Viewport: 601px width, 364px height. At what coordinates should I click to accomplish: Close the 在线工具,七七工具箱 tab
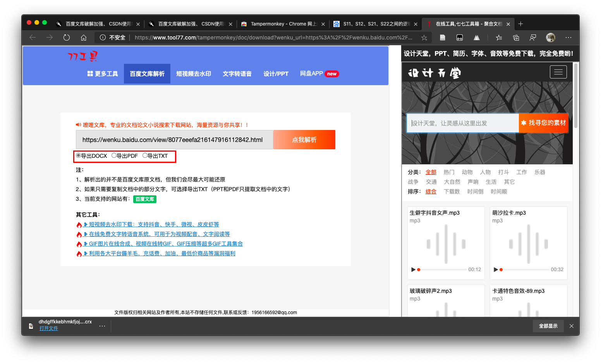tap(508, 24)
